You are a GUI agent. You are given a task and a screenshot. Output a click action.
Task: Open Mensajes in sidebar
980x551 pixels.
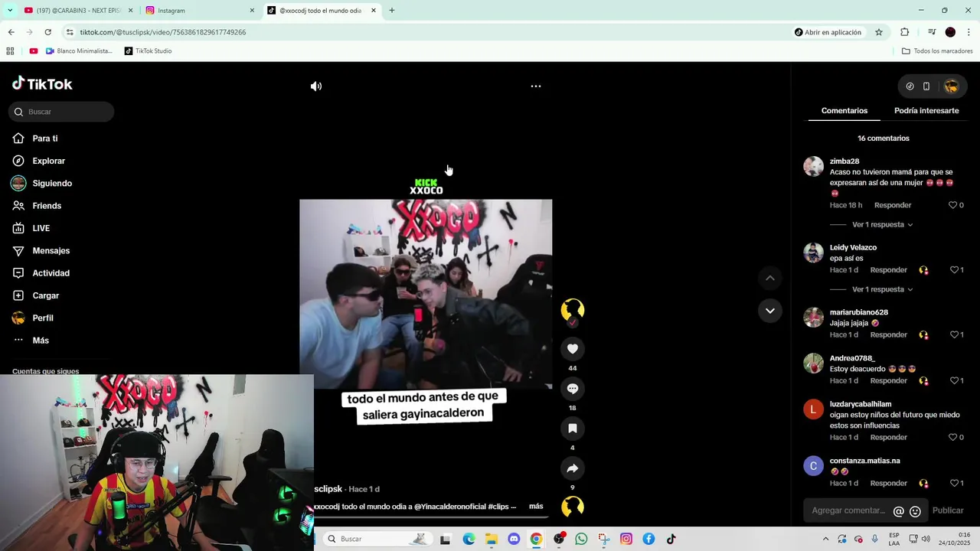(x=51, y=251)
